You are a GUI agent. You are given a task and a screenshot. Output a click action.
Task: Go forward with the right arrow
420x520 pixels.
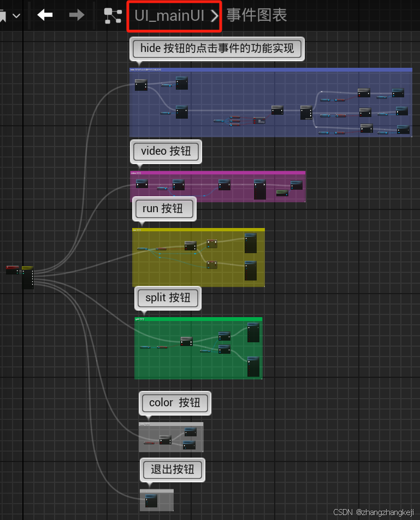(76, 15)
